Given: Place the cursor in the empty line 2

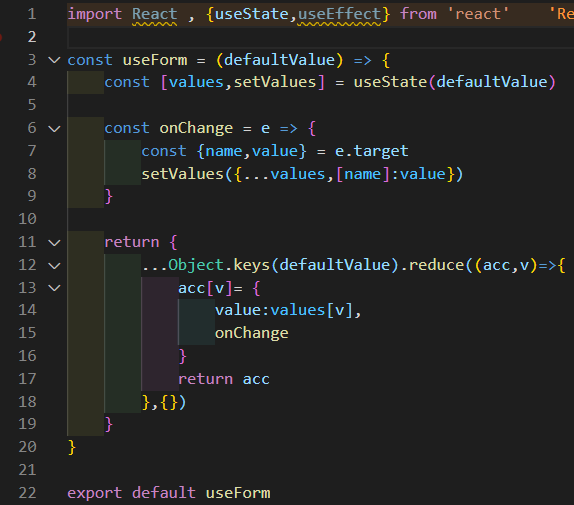Looking at the screenshot, I should [x=320, y=37].
